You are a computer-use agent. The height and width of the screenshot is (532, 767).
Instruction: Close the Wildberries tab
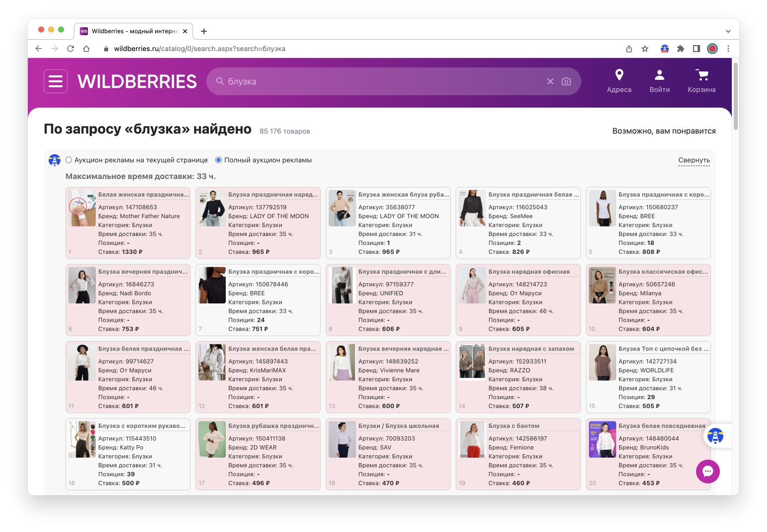coord(185,31)
